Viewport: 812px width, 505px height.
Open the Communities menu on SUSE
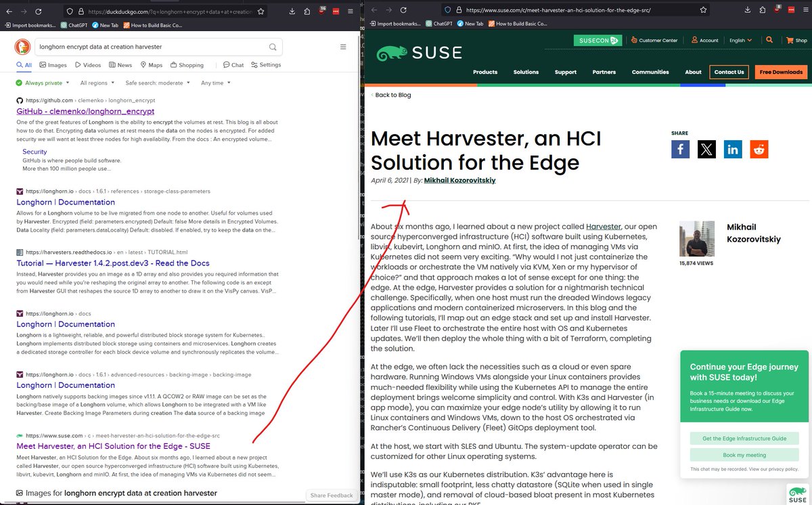650,72
